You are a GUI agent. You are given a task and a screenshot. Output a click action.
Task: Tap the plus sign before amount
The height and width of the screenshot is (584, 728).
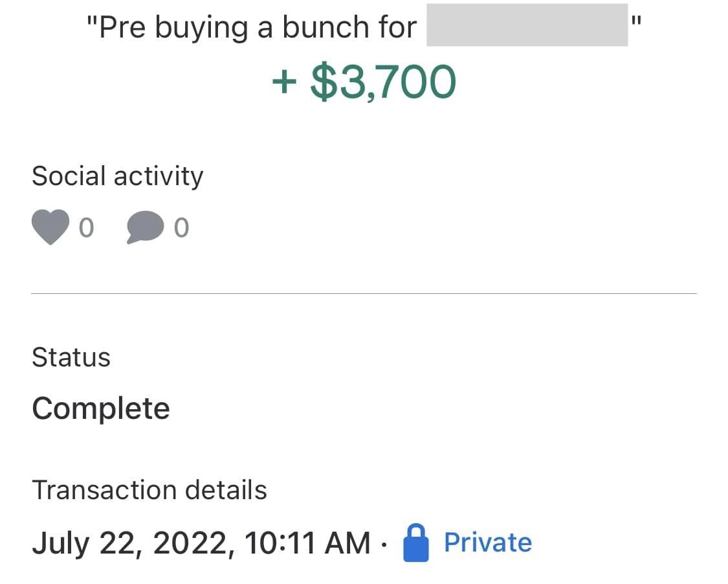(x=284, y=83)
